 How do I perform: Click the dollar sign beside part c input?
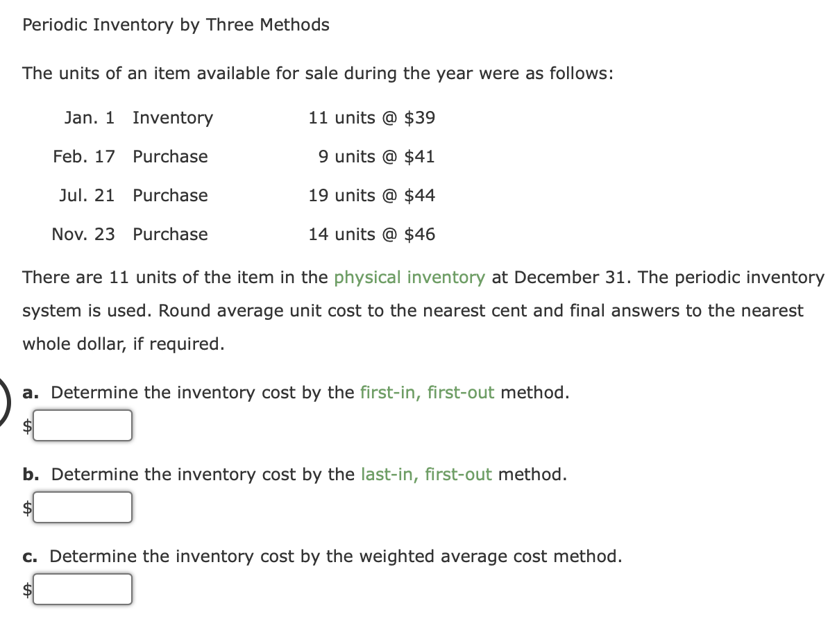pos(26,591)
